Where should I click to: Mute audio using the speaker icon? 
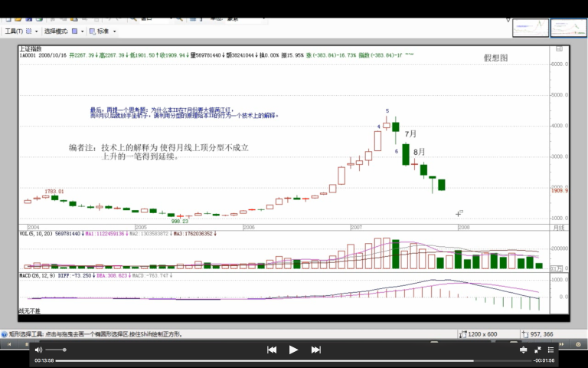(38, 350)
